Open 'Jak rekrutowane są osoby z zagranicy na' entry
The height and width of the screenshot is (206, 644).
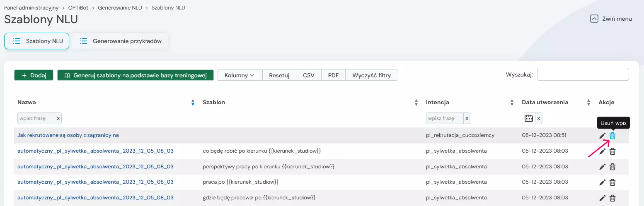coord(68,135)
